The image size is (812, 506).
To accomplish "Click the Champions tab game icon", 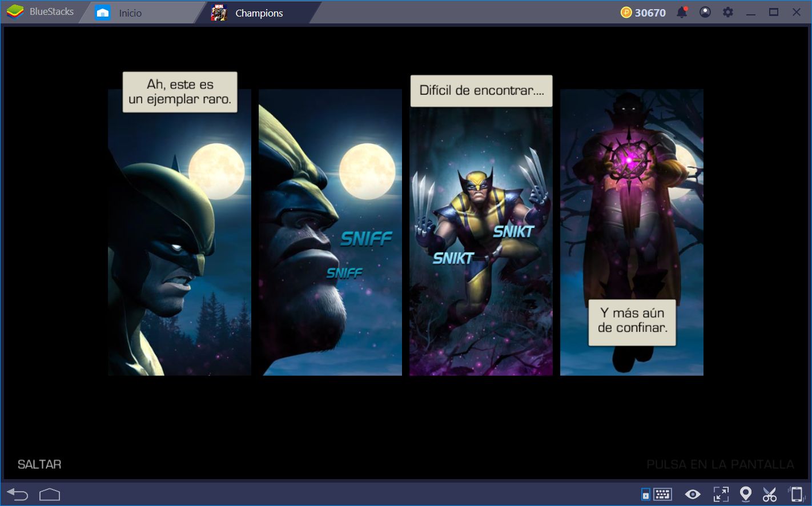I will click(x=219, y=13).
